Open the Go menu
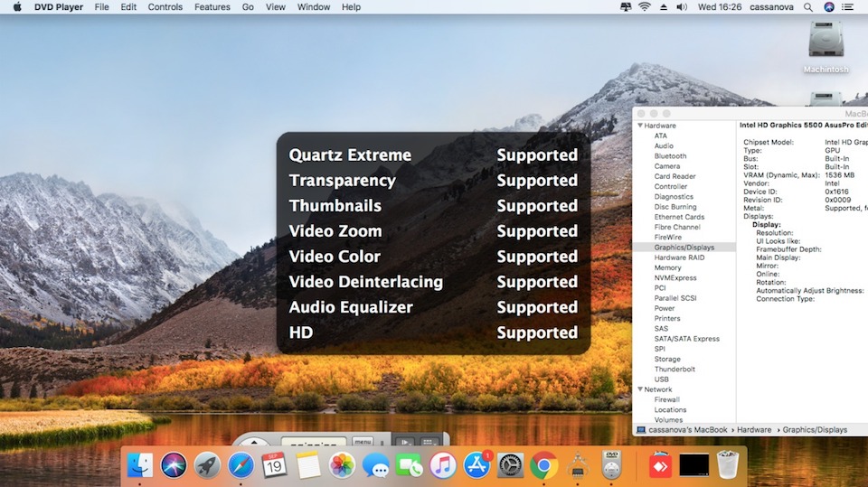The height and width of the screenshot is (487, 868). pyautogui.click(x=248, y=7)
